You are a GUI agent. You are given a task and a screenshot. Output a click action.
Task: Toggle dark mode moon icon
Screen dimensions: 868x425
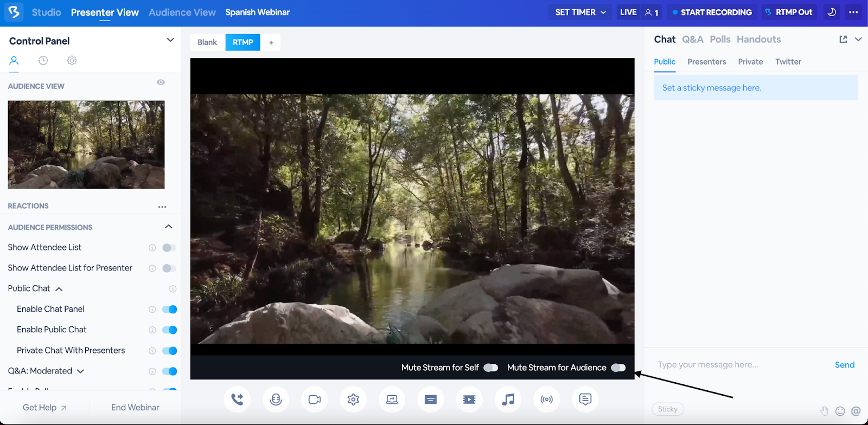832,12
